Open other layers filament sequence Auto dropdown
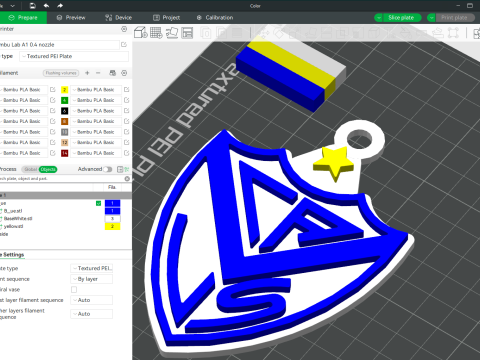480x360 pixels. pyautogui.click(x=92, y=314)
